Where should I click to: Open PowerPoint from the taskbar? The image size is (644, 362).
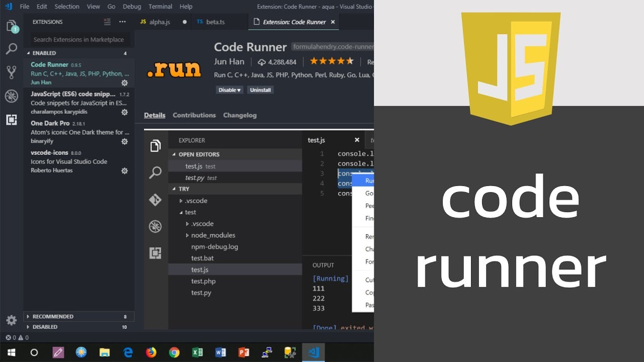pos(244,352)
